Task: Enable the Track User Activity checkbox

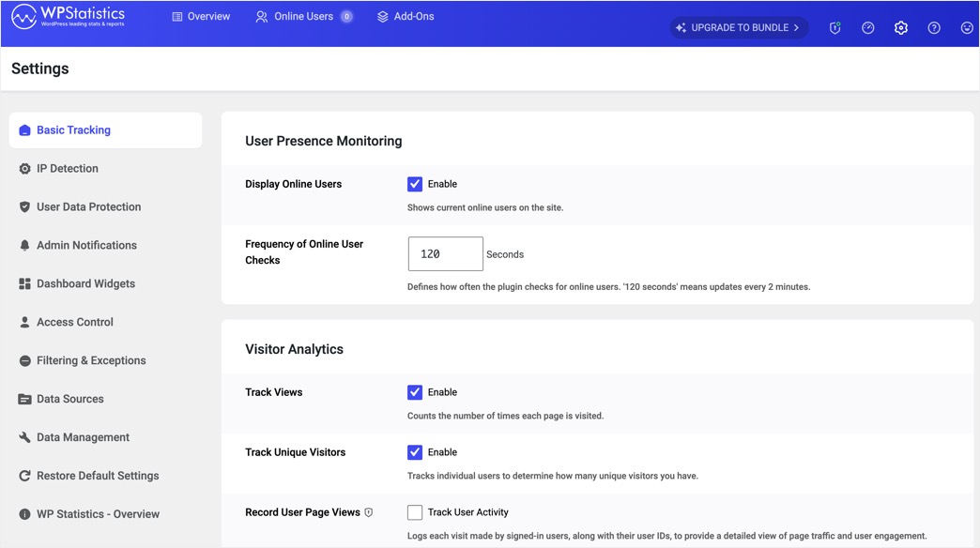Action: 414,511
